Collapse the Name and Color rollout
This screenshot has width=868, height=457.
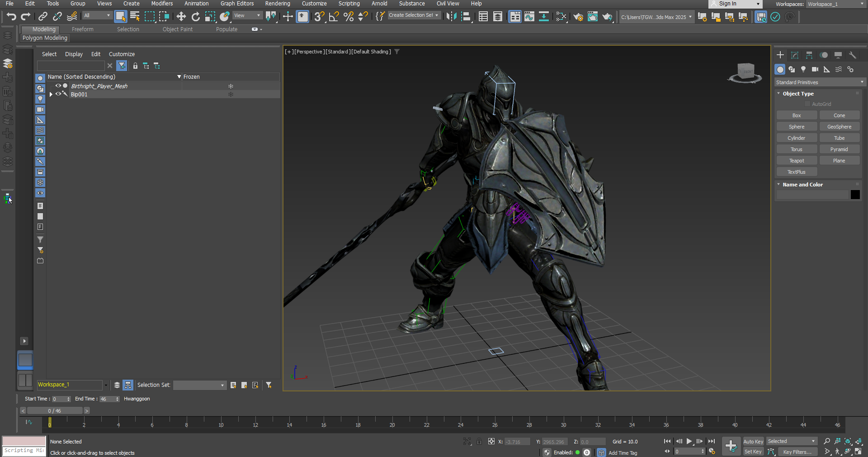tap(778, 185)
